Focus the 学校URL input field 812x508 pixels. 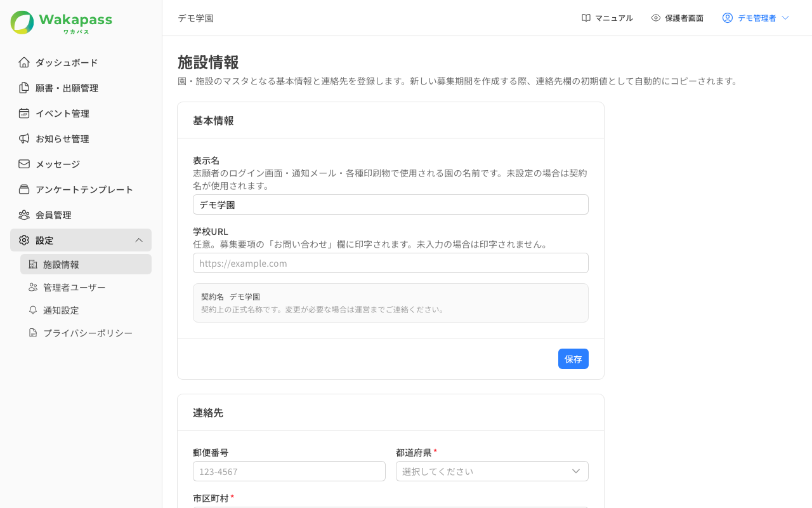(391, 263)
